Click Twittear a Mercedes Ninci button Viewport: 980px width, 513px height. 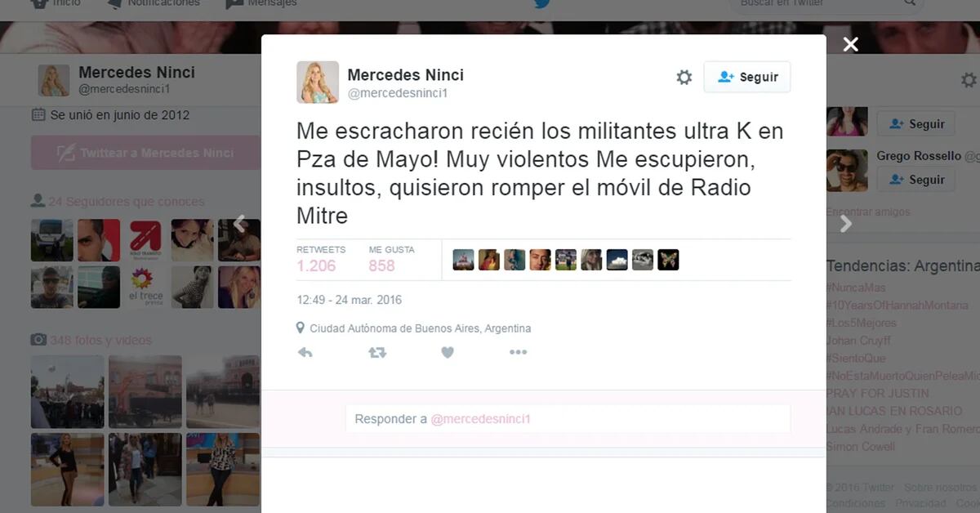click(145, 153)
